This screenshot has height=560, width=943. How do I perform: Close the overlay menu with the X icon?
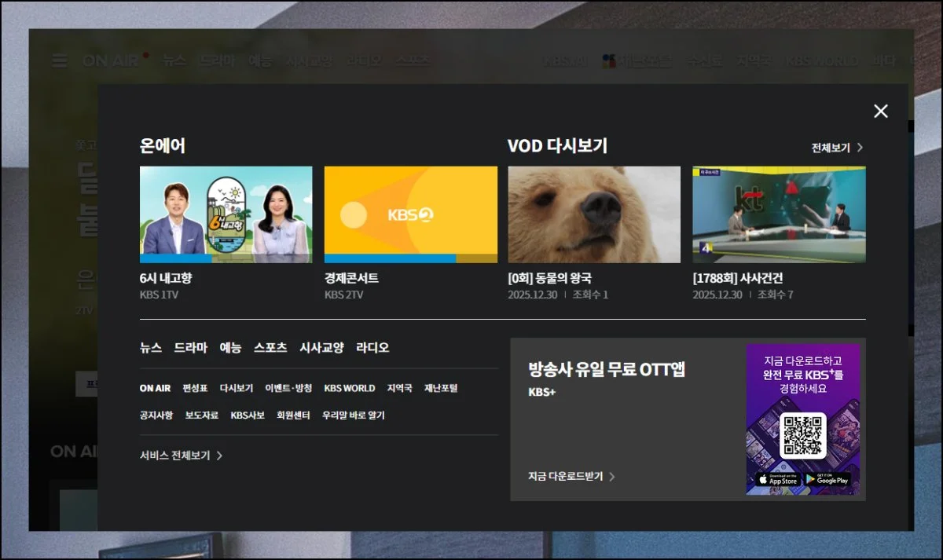(x=880, y=112)
